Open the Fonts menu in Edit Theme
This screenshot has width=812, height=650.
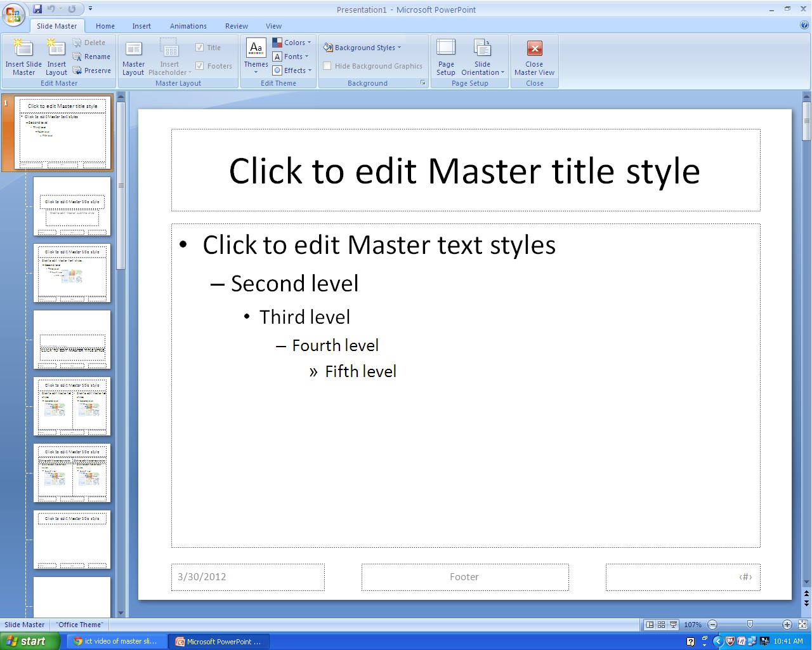pos(292,56)
